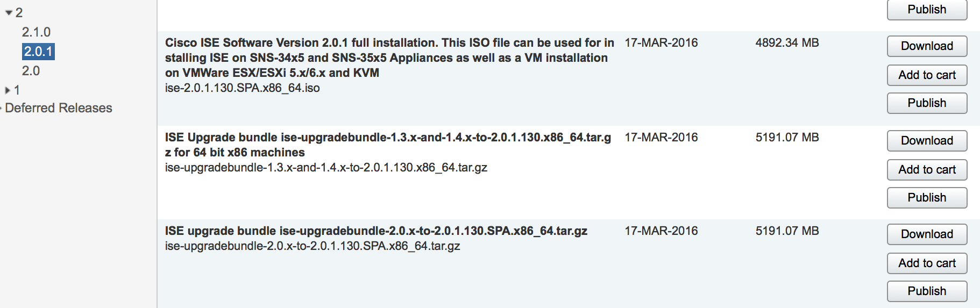
Task: Open release 2.0 in the tree
Action: [x=31, y=71]
